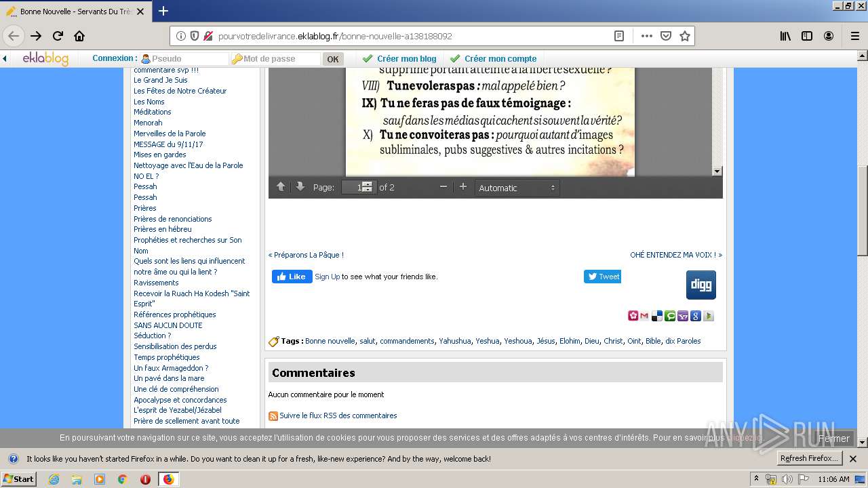Open Ravissements sidebar link

[156, 283]
